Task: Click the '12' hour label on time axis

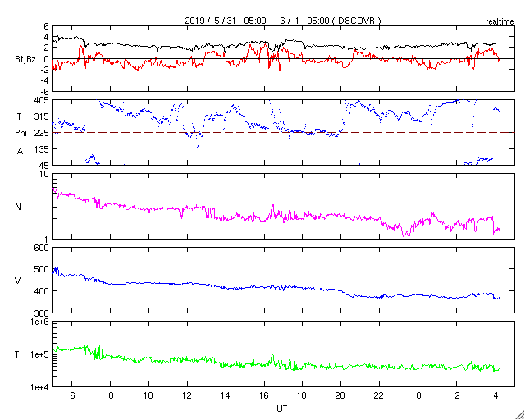Action: coord(187,395)
